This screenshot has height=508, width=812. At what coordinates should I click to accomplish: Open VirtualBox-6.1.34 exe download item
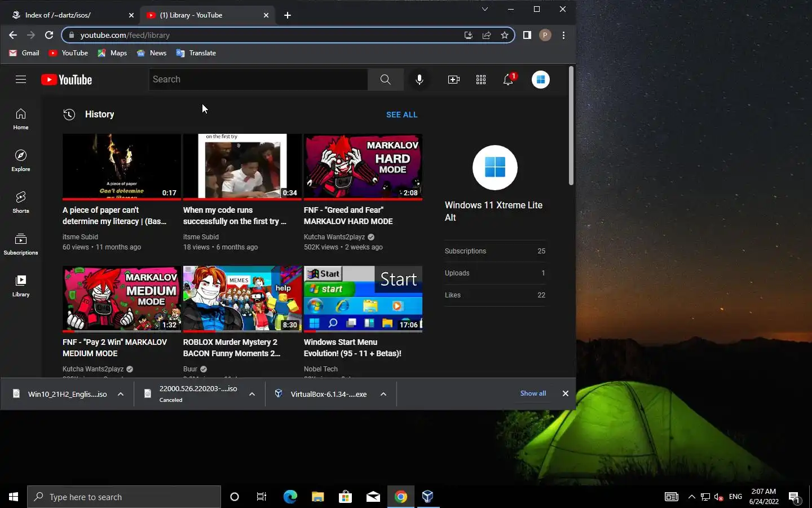tap(321, 394)
